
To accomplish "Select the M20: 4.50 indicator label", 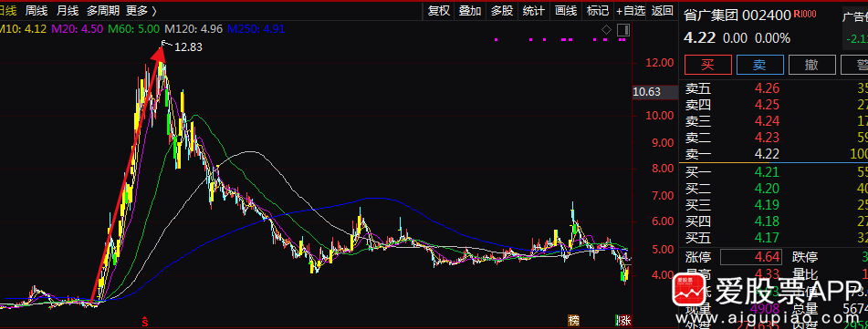I will [x=78, y=28].
